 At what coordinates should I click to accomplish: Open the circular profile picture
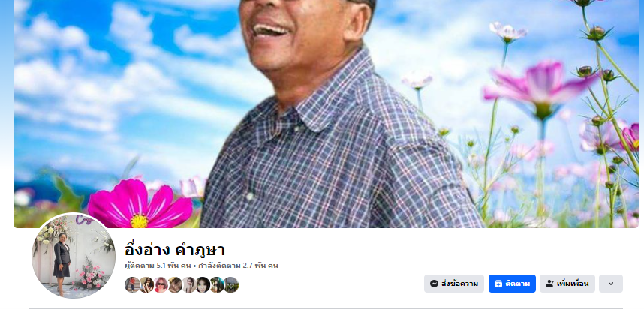tap(74, 255)
